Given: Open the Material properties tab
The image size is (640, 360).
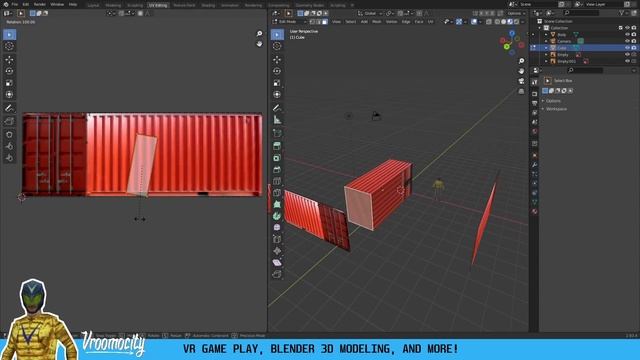Looking at the screenshot, I should click(x=535, y=211).
